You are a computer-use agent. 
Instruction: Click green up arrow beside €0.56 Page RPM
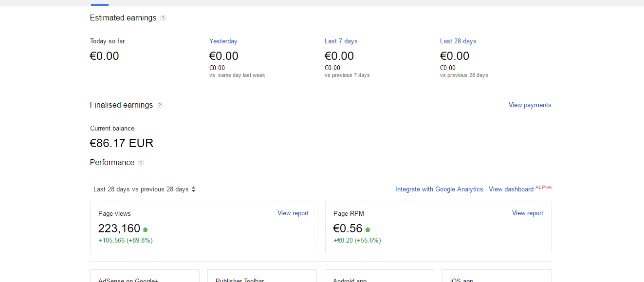pos(368,229)
